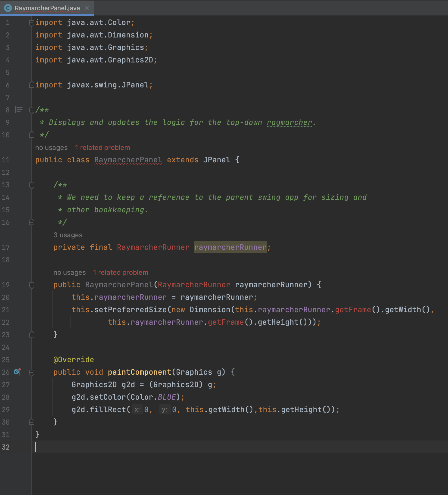448x495 pixels.
Task: Click the fillRect call on line 29
Action: tap(108, 410)
